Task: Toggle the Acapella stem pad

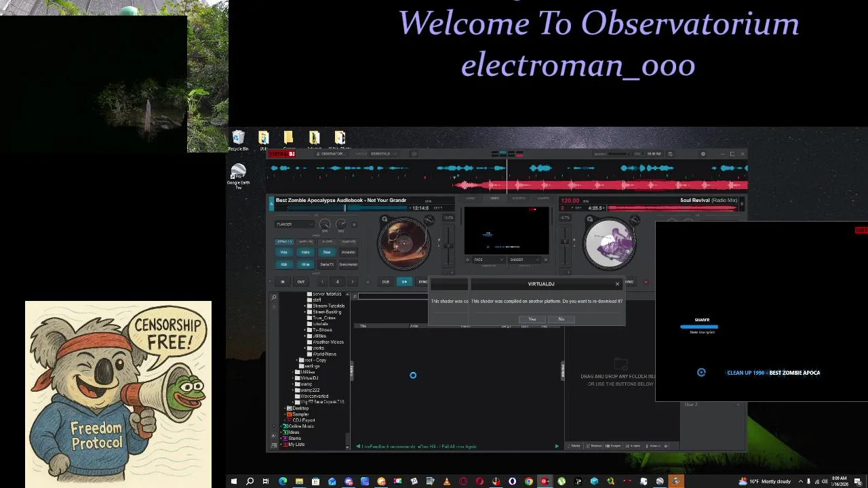Action: [x=349, y=252]
